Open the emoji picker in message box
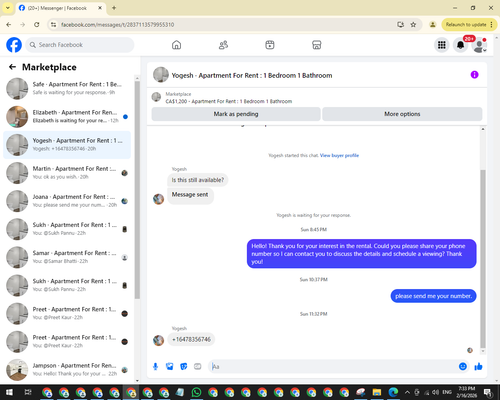Image resolution: width=500 pixels, height=400 pixels. [463, 366]
